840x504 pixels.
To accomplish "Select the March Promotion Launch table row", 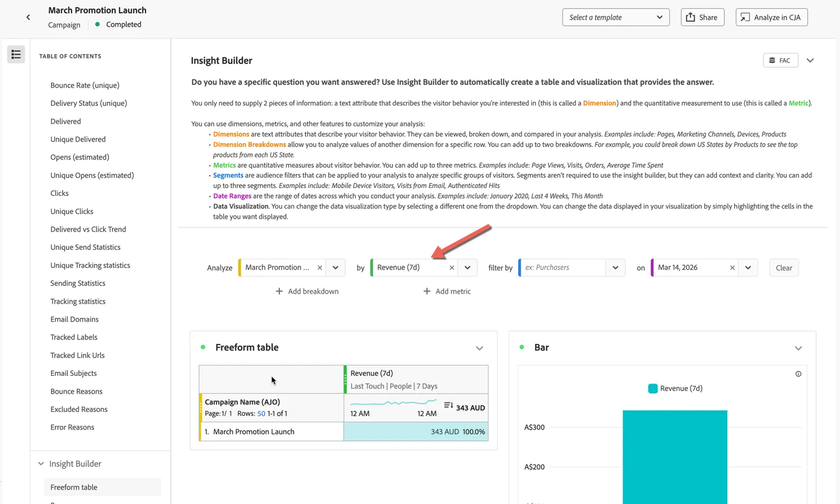I will coord(271,432).
